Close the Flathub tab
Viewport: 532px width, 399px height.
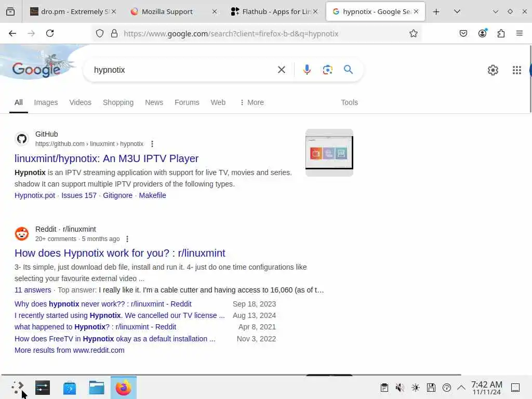click(315, 11)
